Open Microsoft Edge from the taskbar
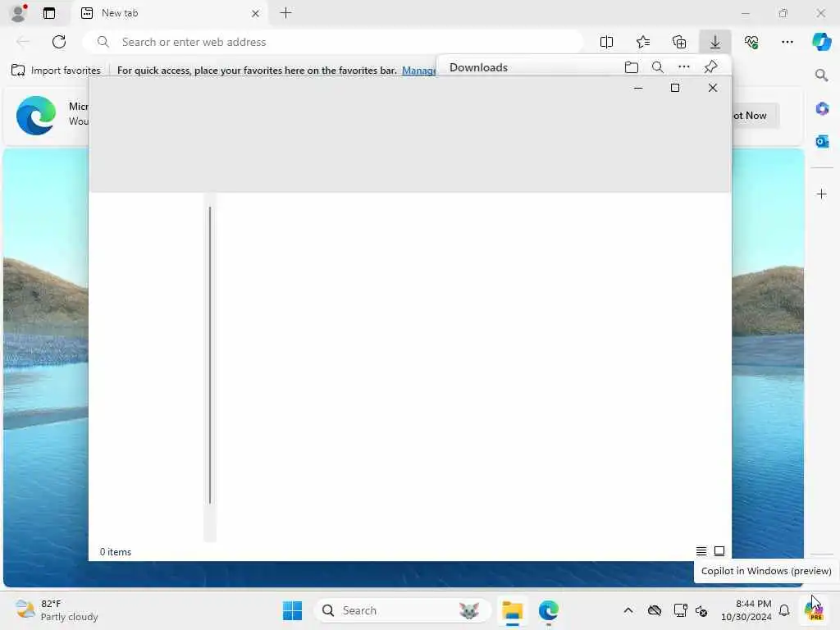 (549, 610)
